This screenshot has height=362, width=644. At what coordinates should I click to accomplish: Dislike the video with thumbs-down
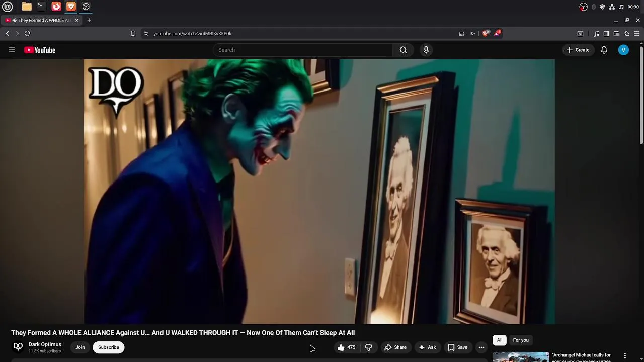point(368,347)
